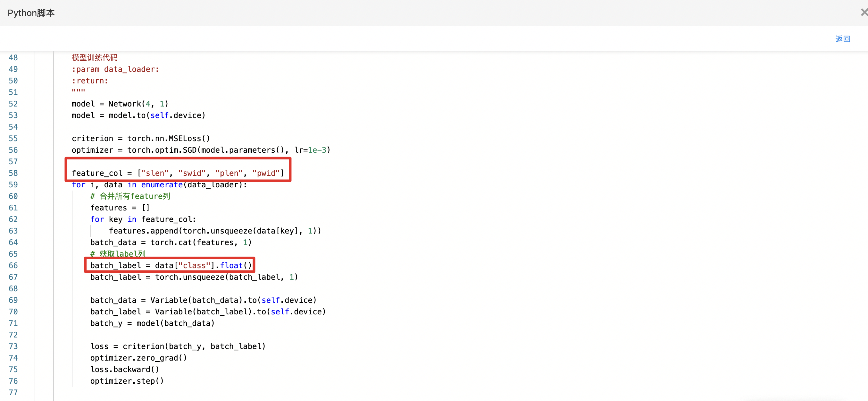Click the 'for key in feature_col:' line
Viewport: 868px width, 401px height.
[143, 219]
